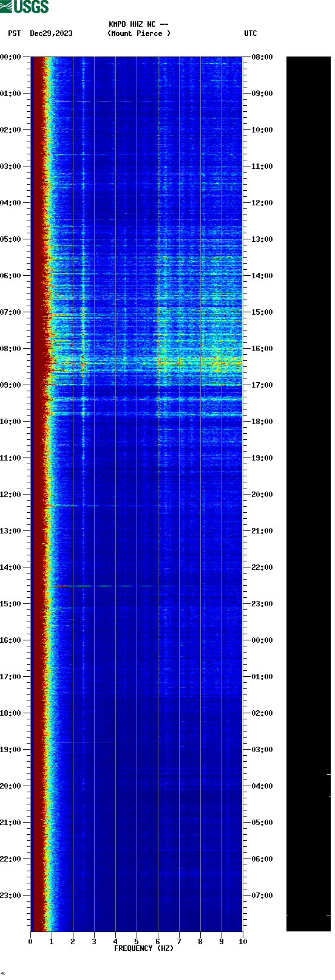
Task: Click the 5 tick label on the frequency axis
Action: [137, 942]
